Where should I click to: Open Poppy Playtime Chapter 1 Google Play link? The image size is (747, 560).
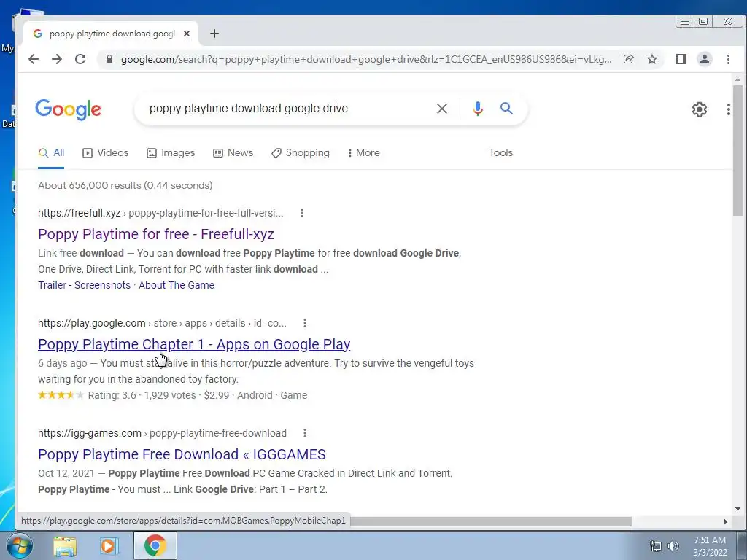pos(194,344)
